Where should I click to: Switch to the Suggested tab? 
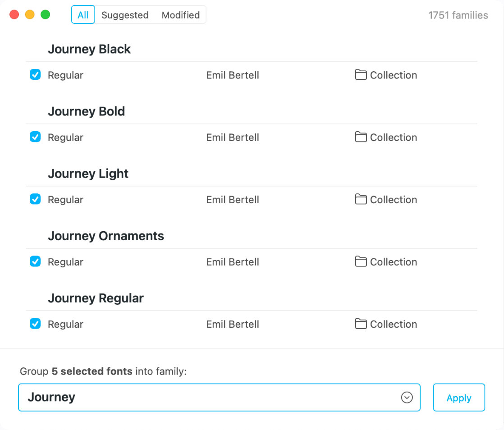click(x=125, y=14)
